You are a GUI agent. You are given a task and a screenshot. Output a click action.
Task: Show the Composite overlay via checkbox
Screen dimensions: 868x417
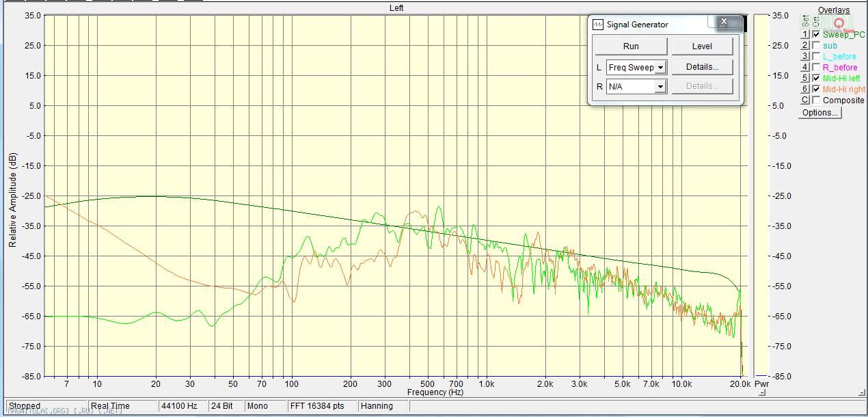(x=816, y=100)
